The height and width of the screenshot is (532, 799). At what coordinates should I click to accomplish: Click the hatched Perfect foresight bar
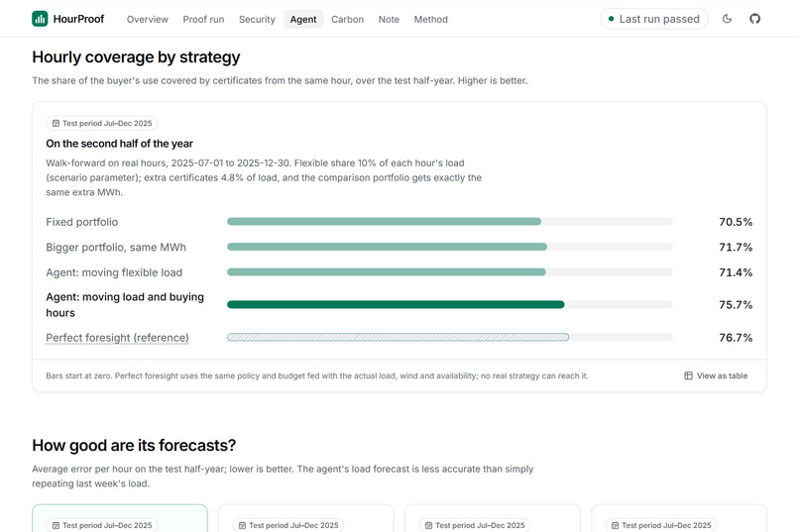tap(398, 337)
